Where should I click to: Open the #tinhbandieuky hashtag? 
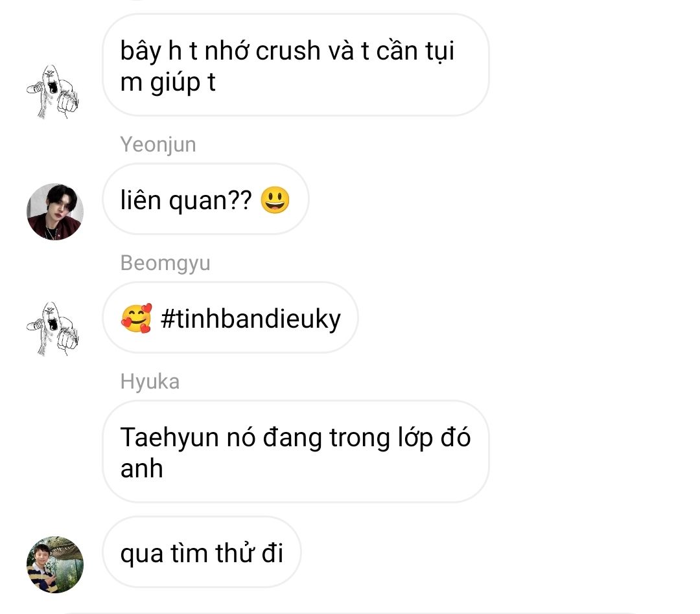coord(250,319)
